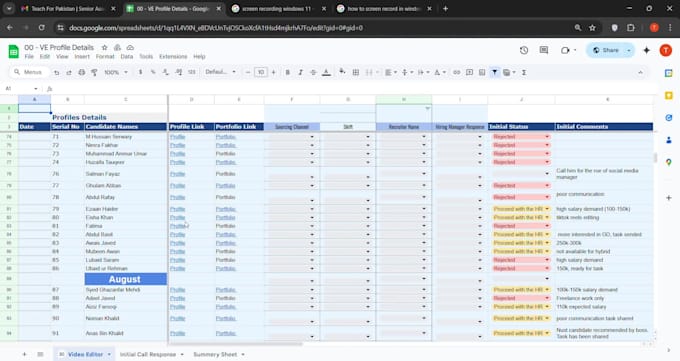Click the borders icon
Image resolution: width=680 pixels, height=361 pixels.
pyautogui.click(x=356, y=72)
